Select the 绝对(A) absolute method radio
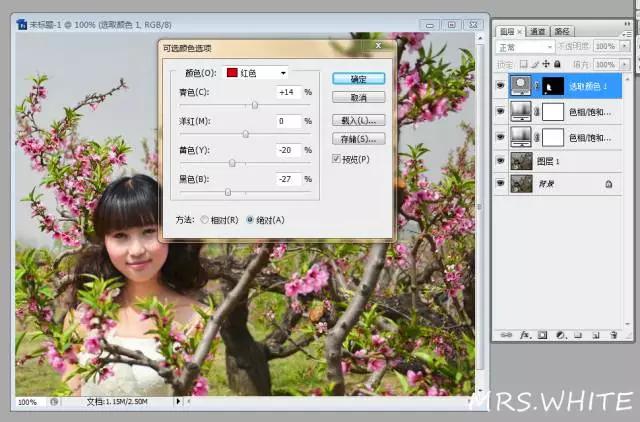Screen dimensions: 640x422 (x=250, y=220)
